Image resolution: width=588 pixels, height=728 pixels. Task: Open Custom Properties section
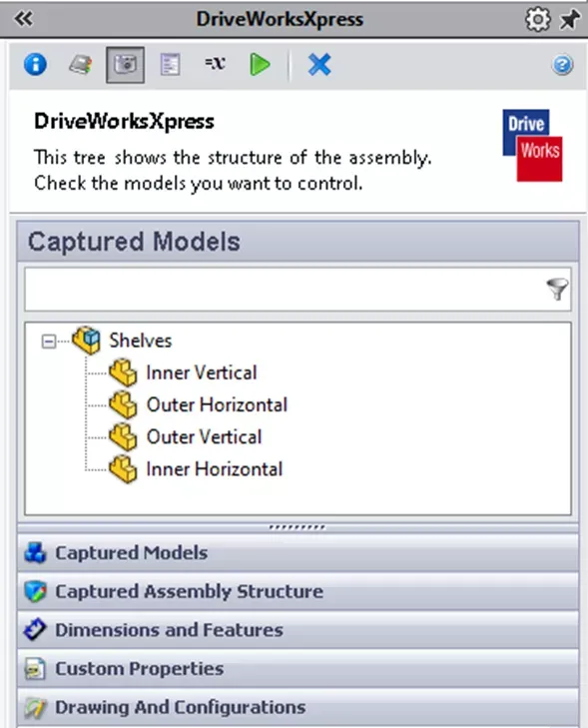click(x=297, y=668)
